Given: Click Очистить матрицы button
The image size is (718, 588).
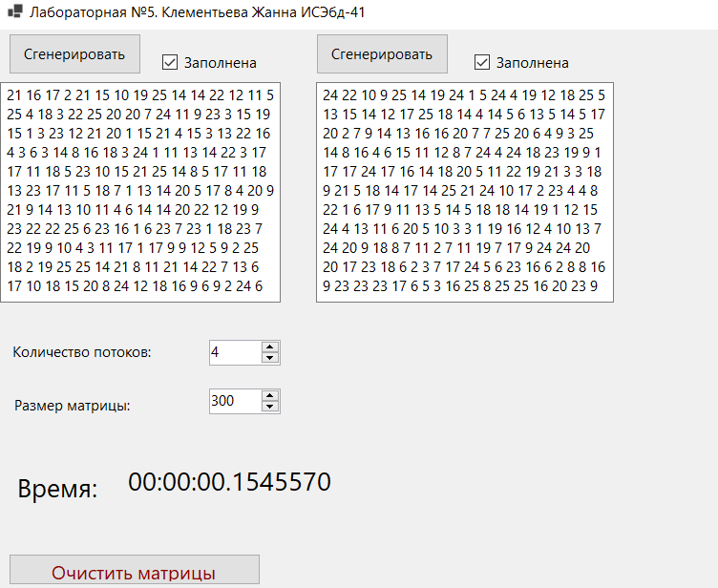Looking at the screenshot, I should pos(134,572).
